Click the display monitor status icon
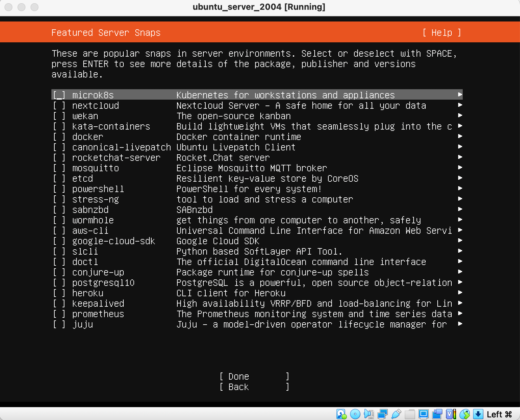The height and width of the screenshot is (420, 520). click(x=423, y=414)
